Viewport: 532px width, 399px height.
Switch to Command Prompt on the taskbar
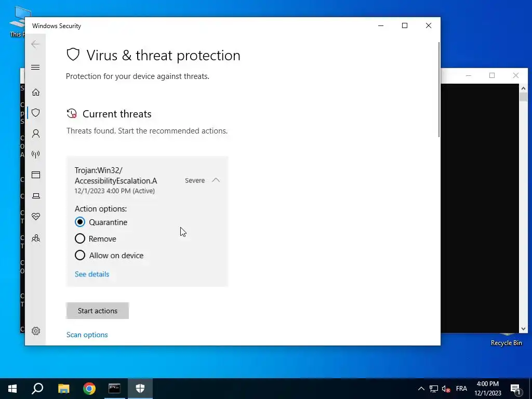tap(114, 389)
